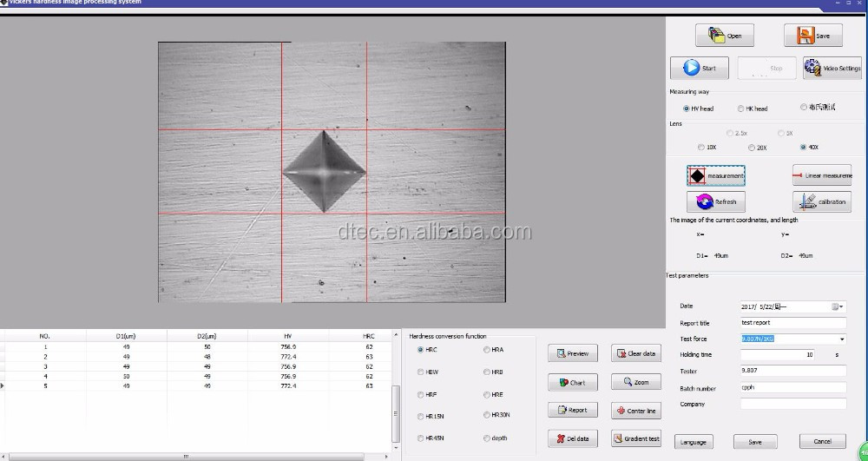
Task: Click the Language button
Action: pyautogui.click(x=694, y=442)
